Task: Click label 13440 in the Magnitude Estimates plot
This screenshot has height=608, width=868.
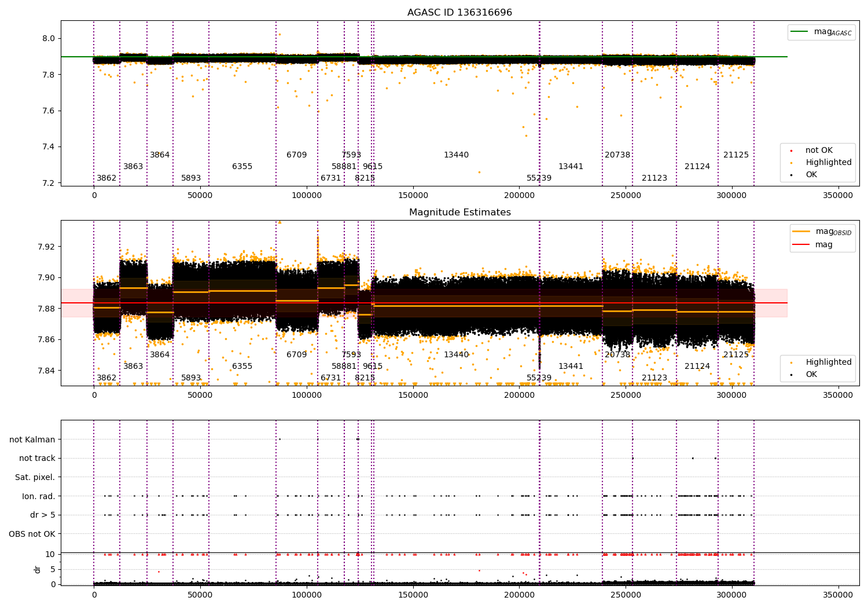Action: (456, 355)
